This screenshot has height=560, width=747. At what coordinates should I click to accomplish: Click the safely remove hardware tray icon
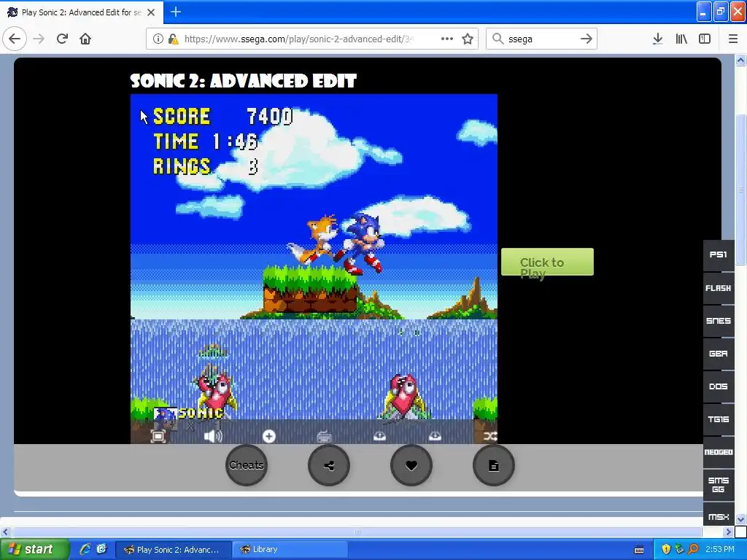[x=679, y=550]
